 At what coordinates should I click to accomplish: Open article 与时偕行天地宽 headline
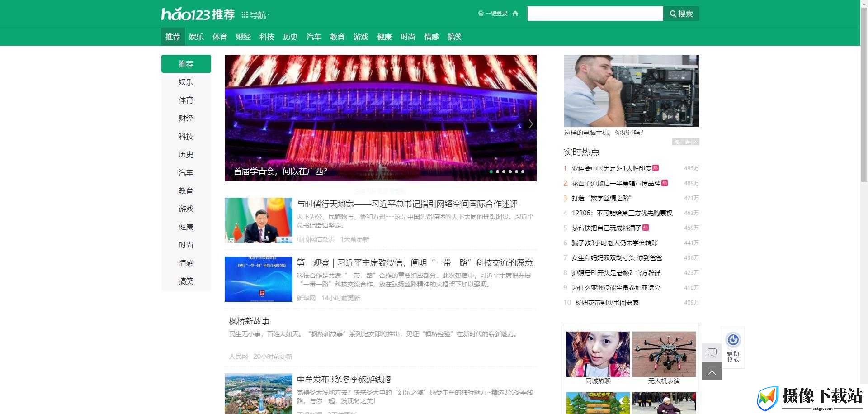[407, 204]
